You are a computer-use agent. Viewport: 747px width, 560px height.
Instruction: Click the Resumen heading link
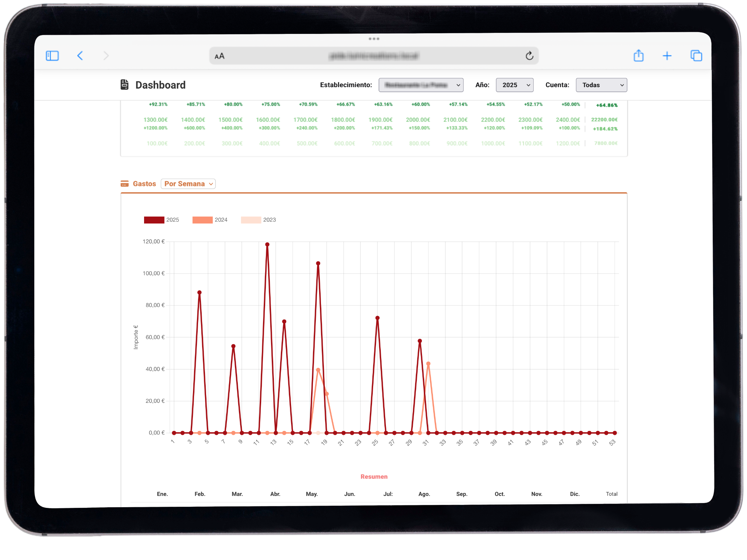pos(374,477)
